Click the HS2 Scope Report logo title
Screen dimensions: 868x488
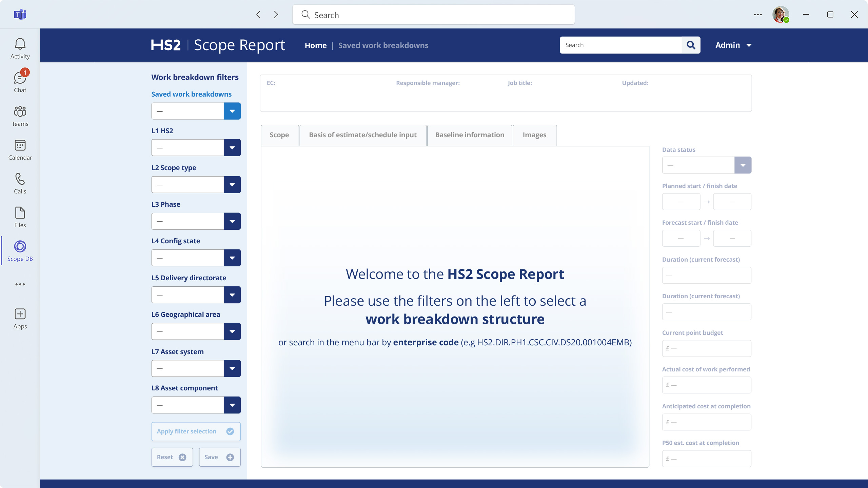coord(218,45)
